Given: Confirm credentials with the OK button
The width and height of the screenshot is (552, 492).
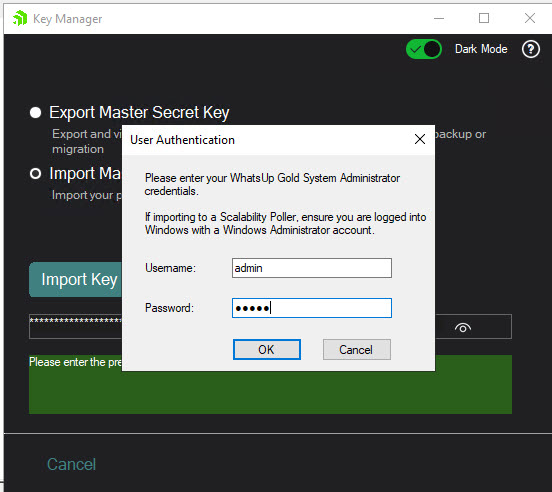Looking at the screenshot, I should coord(266,349).
